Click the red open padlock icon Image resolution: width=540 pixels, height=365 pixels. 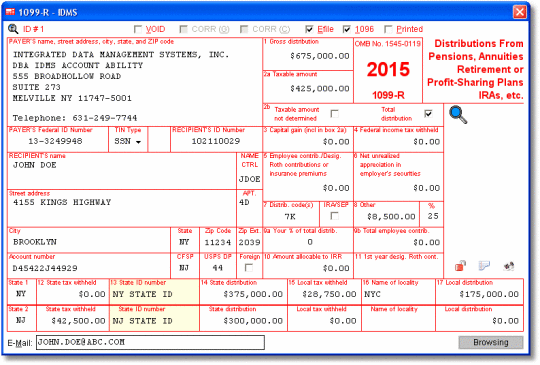(x=460, y=266)
